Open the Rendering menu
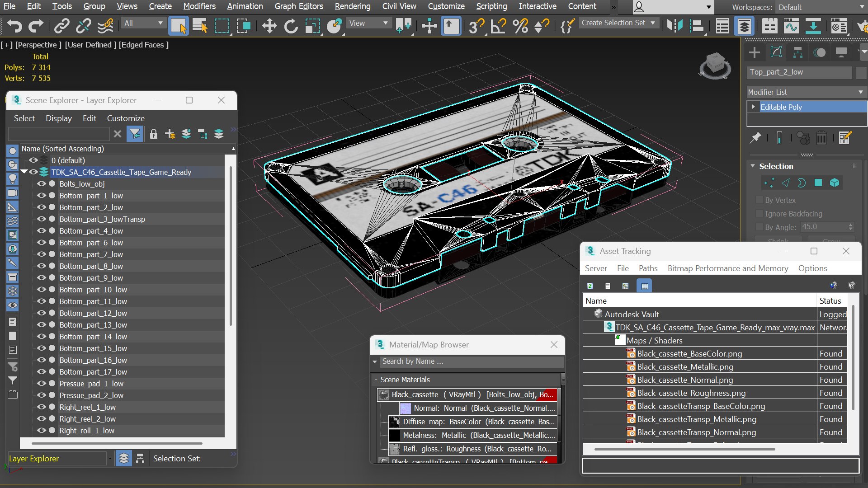Screen dimensions: 868x488 353,6
